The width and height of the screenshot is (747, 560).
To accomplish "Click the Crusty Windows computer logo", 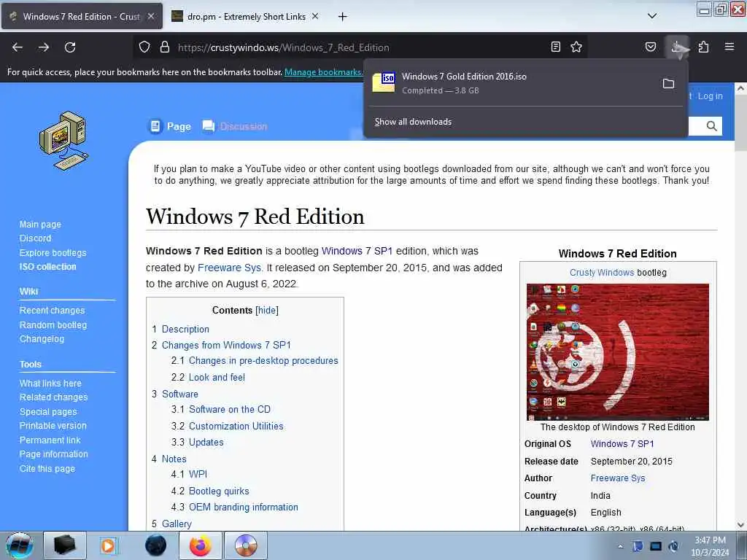I will 64,141.
